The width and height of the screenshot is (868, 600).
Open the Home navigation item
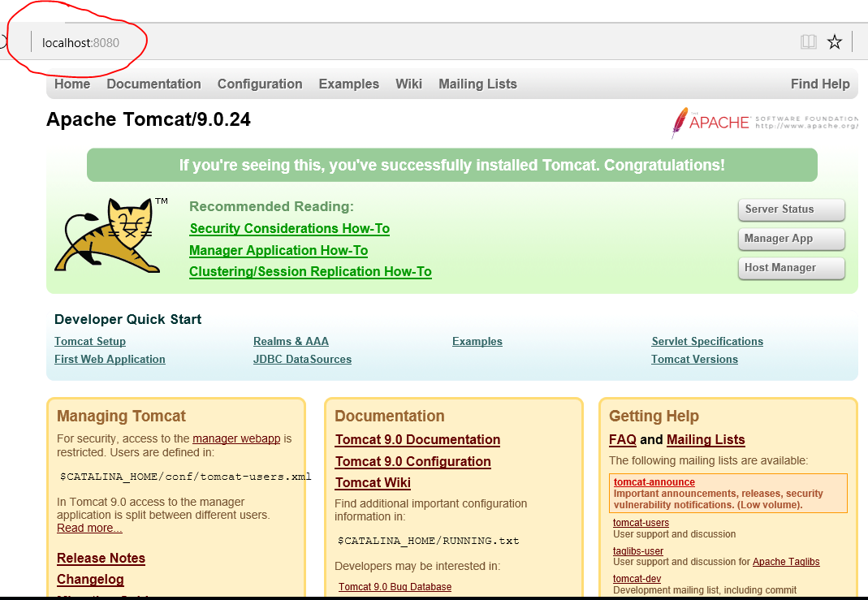pos(72,84)
